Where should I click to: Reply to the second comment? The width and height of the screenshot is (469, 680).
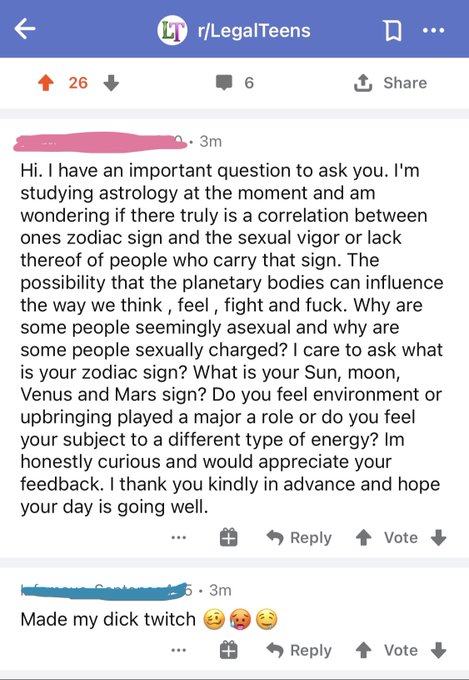click(299, 651)
